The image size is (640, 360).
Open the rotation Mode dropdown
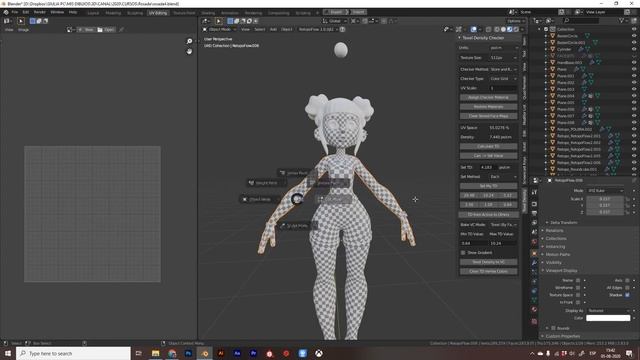[605, 191]
